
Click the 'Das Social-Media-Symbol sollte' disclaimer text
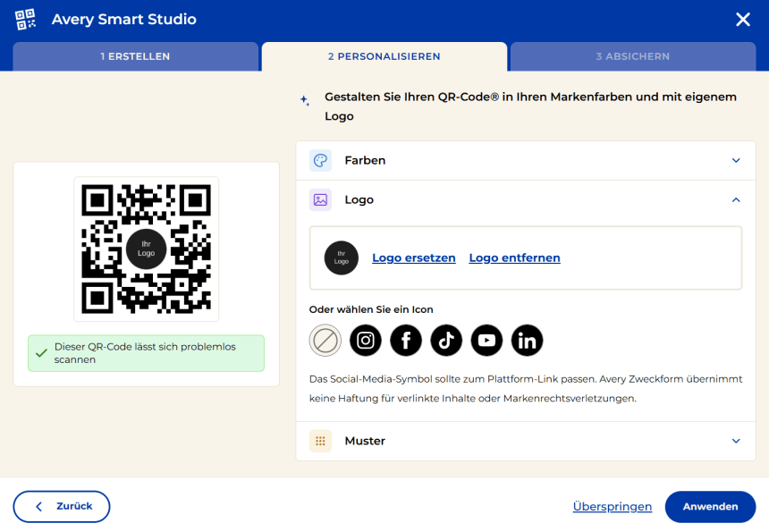(x=526, y=389)
